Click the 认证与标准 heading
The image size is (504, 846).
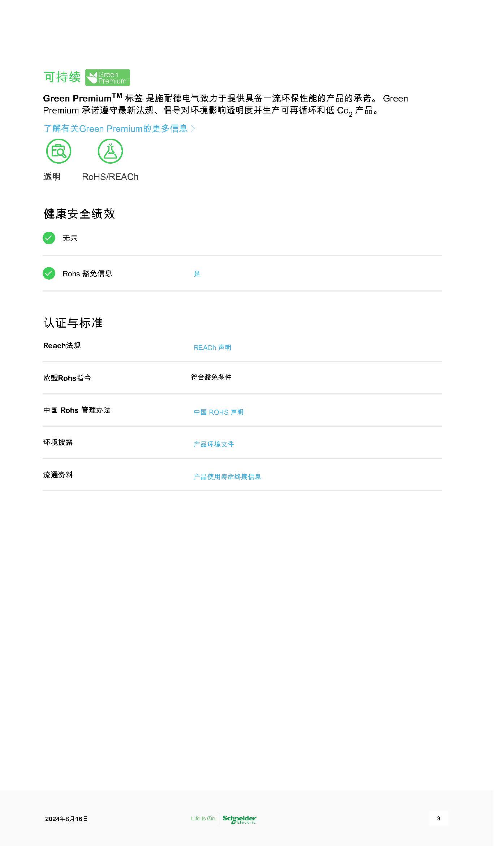[73, 323]
